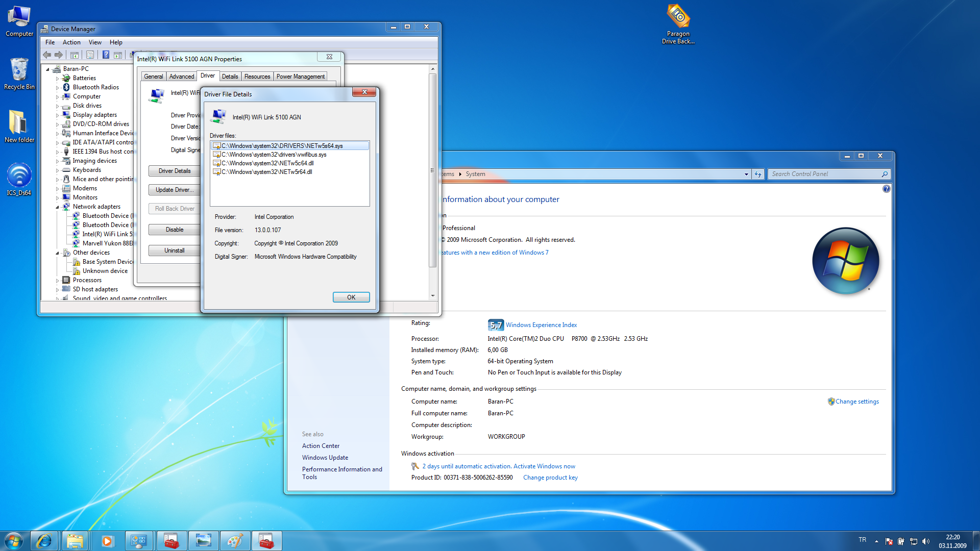The image size is (980, 551).
Task: Click the Device Manager vertical scrollbar down arrow
Action: (433, 296)
